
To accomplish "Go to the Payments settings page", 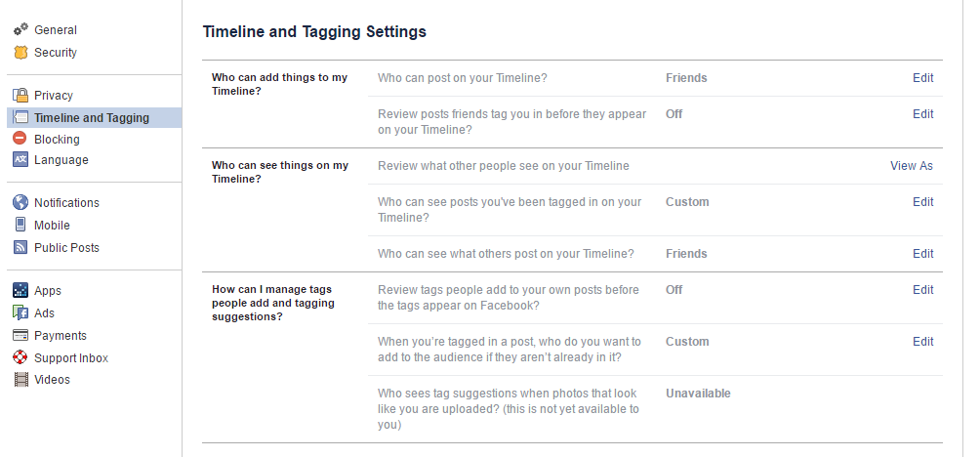I will coord(60,336).
